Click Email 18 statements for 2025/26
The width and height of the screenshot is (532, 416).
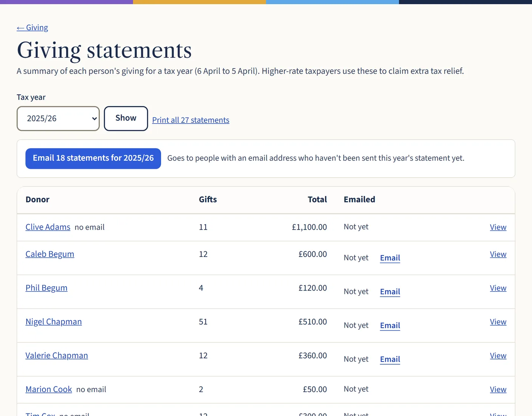(x=93, y=158)
